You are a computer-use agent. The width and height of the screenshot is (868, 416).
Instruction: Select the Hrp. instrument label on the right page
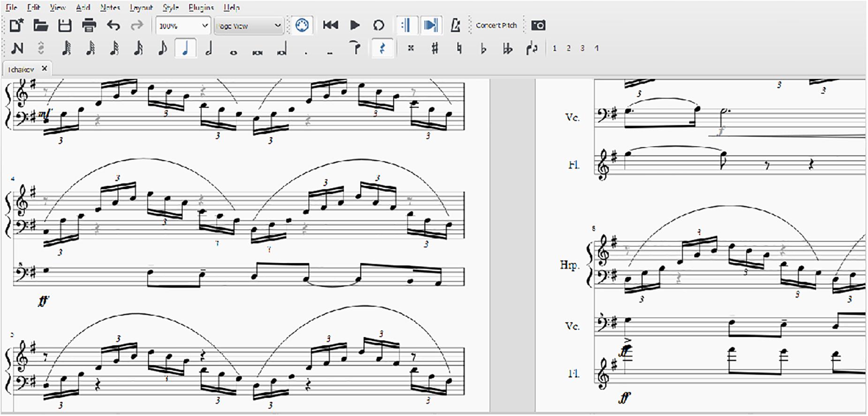click(x=569, y=265)
